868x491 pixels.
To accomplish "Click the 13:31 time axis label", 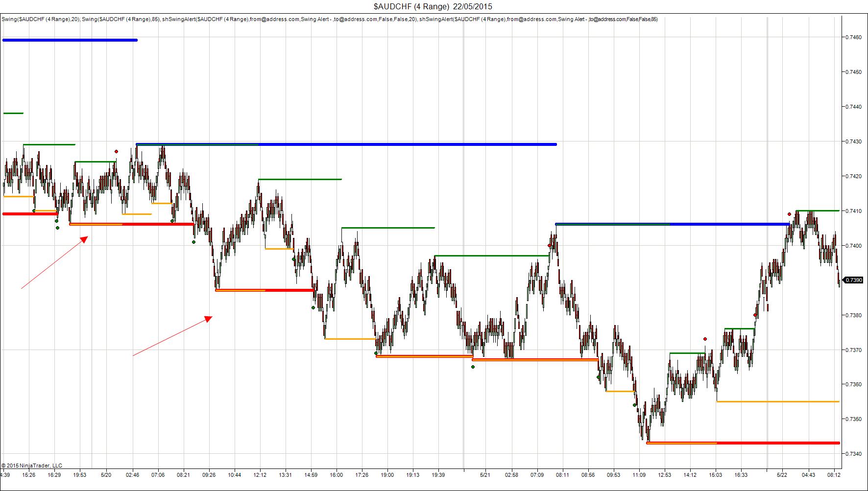I will click(x=286, y=475).
